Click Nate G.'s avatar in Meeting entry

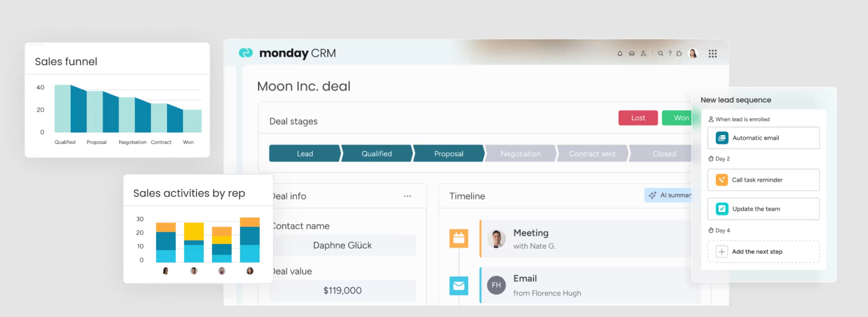point(496,239)
